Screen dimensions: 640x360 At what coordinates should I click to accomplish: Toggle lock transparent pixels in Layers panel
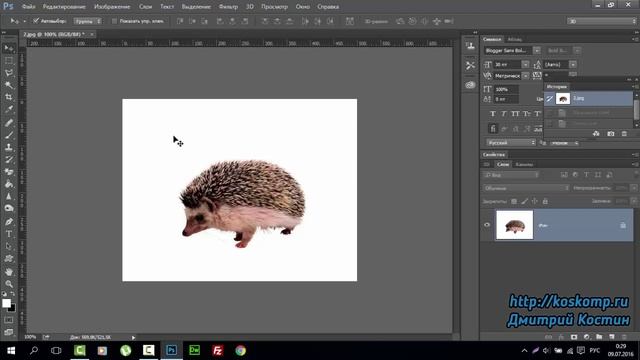pos(514,201)
